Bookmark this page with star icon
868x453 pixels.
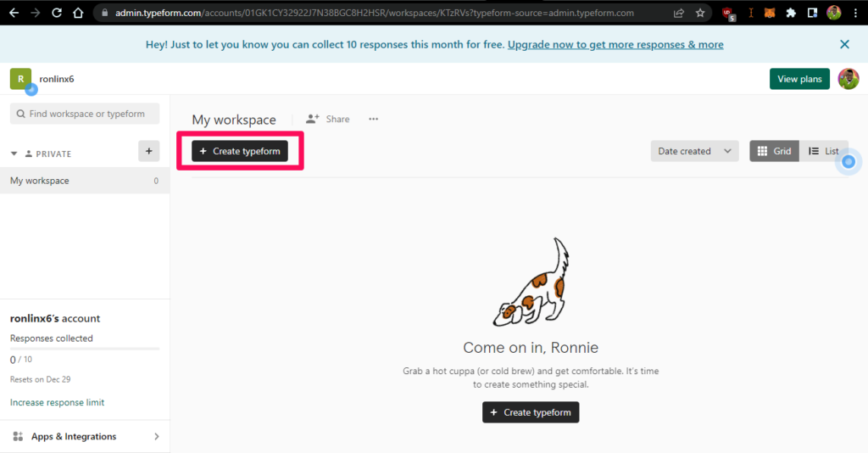tap(700, 13)
